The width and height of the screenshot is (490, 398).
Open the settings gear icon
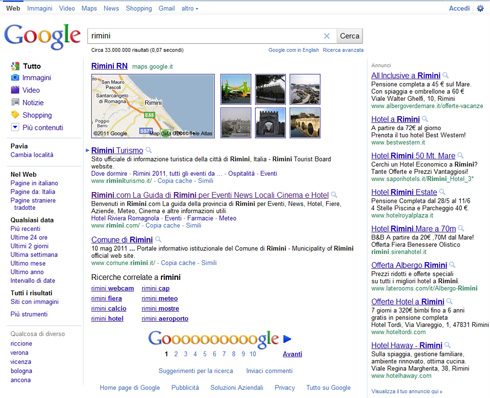(480, 8)
